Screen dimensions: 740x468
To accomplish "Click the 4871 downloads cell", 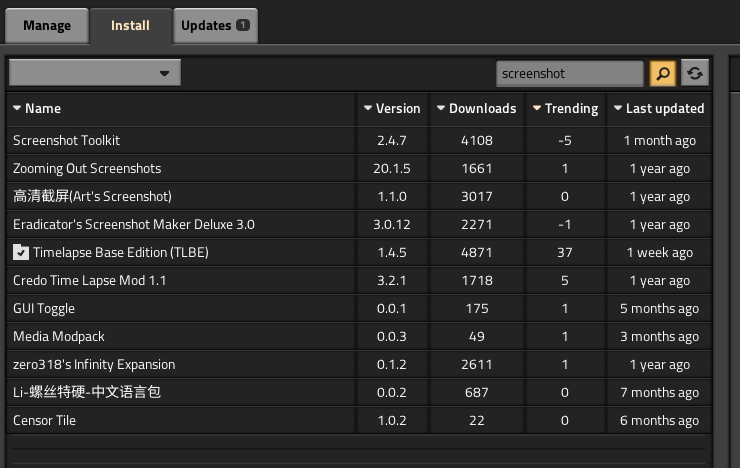I will pyautogui.click(x=477, y=252).
